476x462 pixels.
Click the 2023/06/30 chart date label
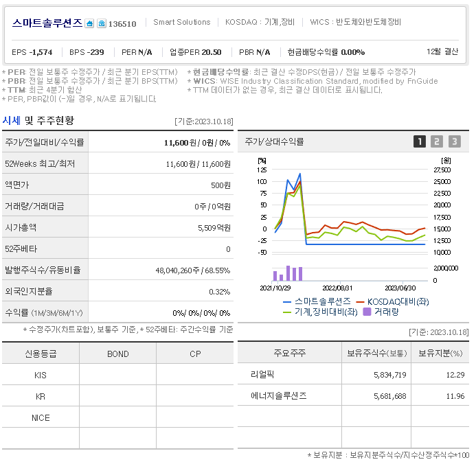tap(400, 288)
